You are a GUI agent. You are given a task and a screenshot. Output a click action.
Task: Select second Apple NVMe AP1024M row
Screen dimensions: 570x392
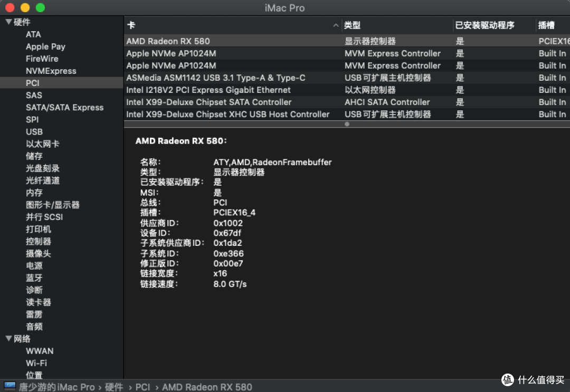347,65
